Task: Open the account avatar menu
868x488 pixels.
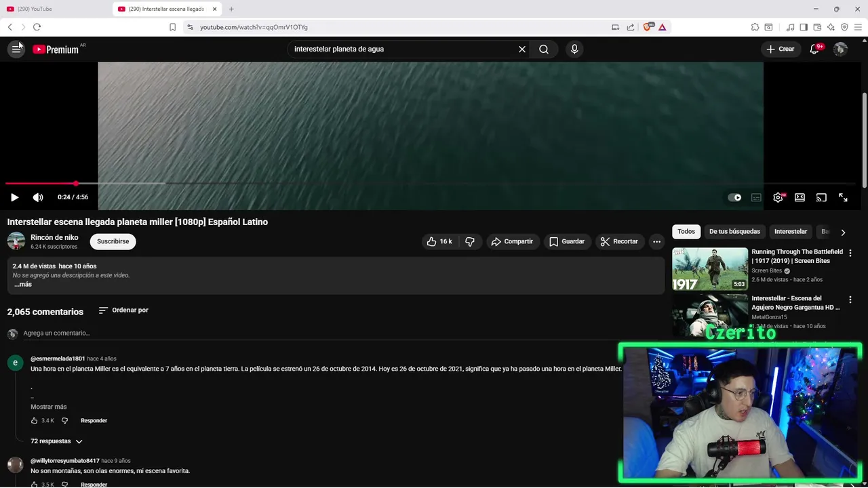Action: (840, 49)
